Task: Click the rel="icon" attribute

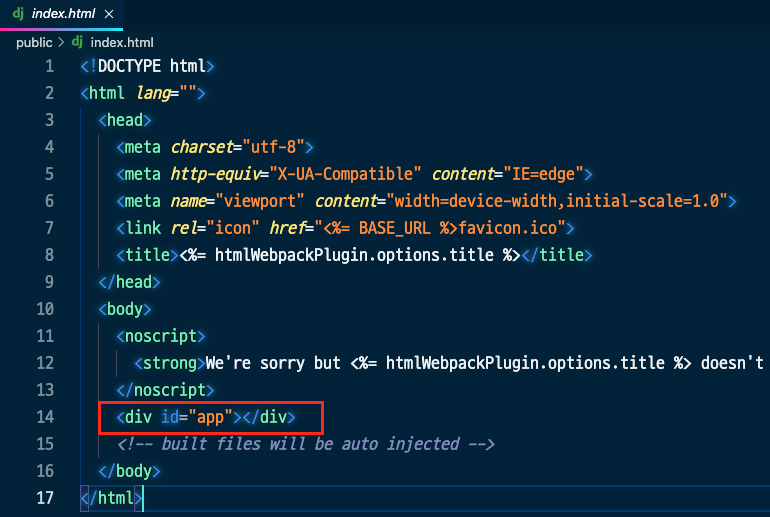Action: (x=215, y=228)
